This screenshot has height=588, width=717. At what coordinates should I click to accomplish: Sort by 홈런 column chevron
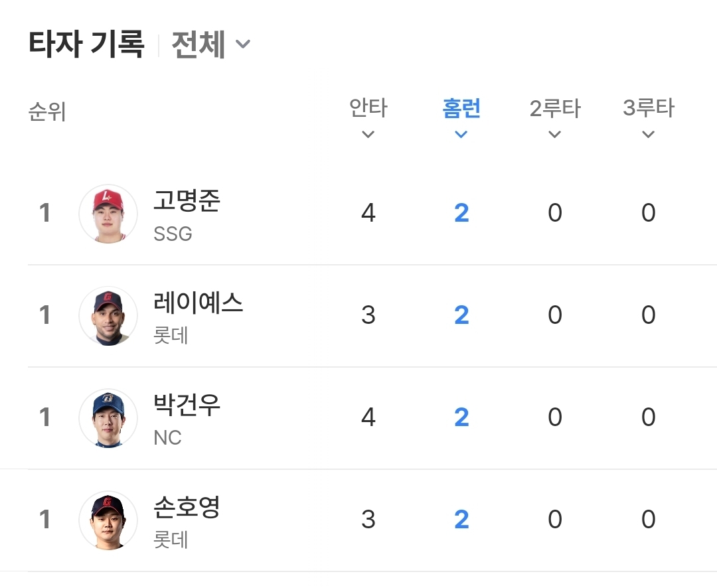(x=461, y=135)
